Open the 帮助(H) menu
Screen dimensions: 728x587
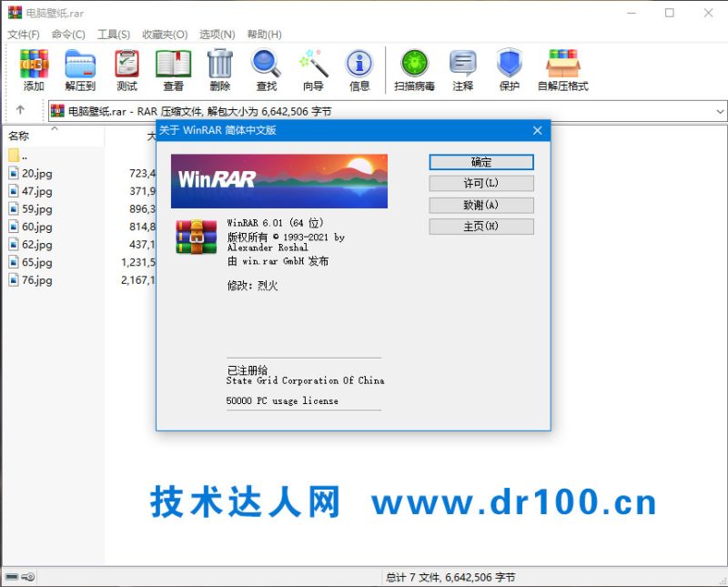(264, 35)
